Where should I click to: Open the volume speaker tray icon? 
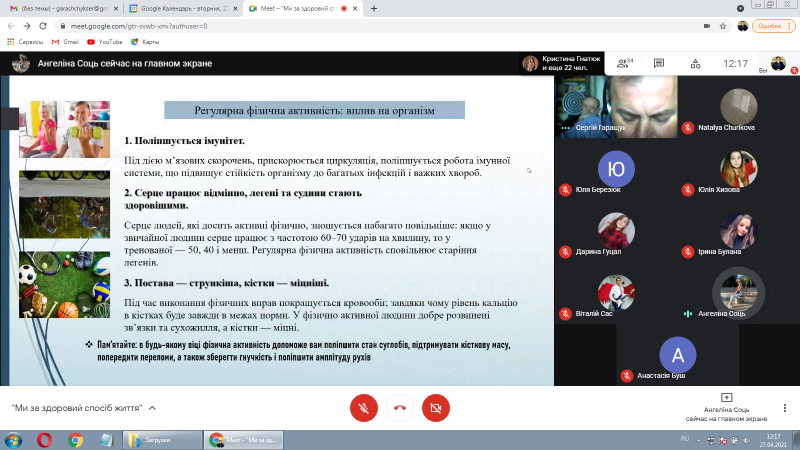coord(746,440)
